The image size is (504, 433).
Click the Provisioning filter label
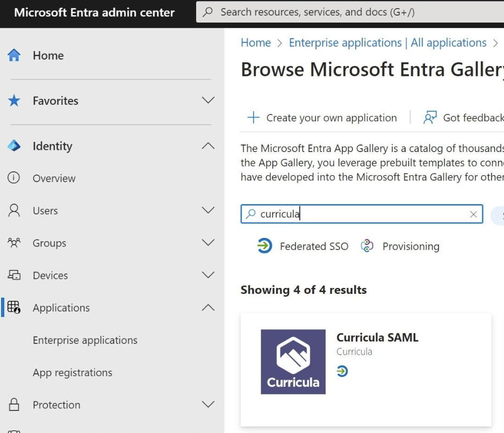[x=411, y=247]
